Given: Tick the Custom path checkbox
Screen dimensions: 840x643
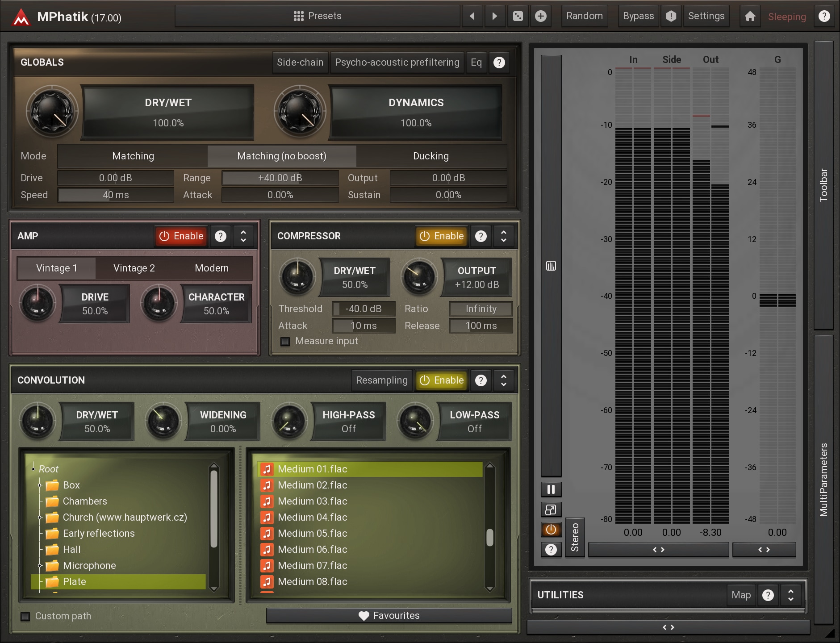Looking at the screenshot, I should point(25,616).
